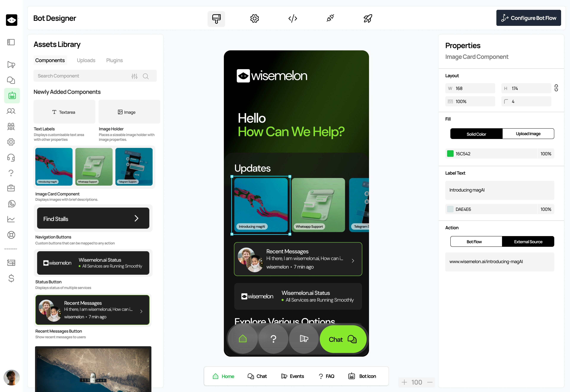Image resolution: width=570 pixels, height=392 pixels.
Task: Click the Search Component field
Action: pos(95,76)
